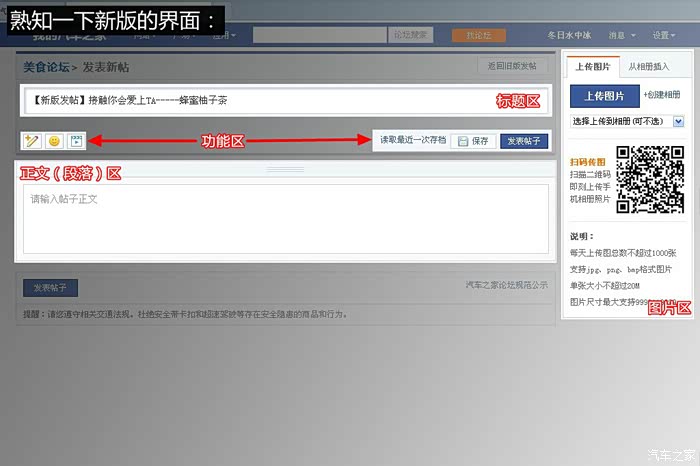Screen dimensions: 700x466
Task: Click the +创建相册 link
Action: tap(662, 95)
